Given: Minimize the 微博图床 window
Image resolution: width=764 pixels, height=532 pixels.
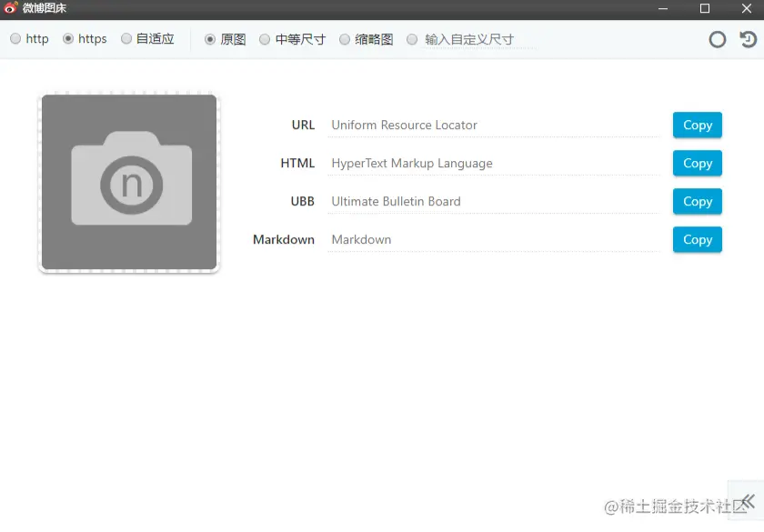Looking at the screenshot, I should point(663,8).
